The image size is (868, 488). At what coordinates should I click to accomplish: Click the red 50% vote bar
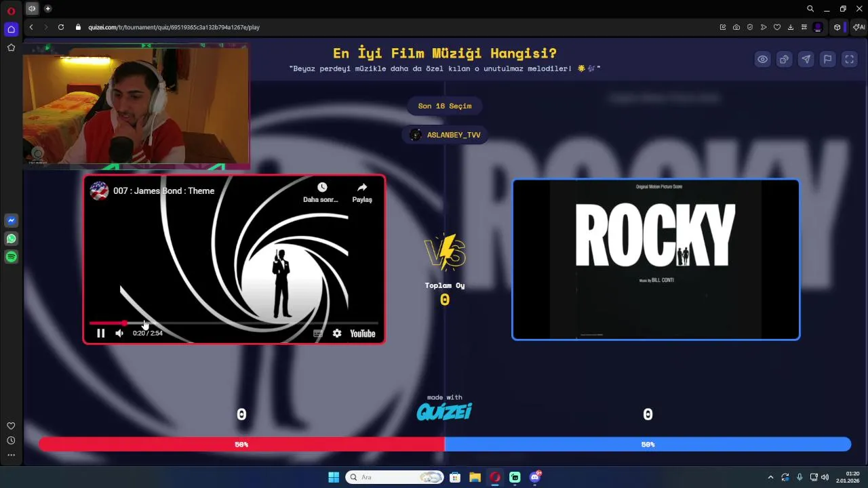click(x=241, y=445)
